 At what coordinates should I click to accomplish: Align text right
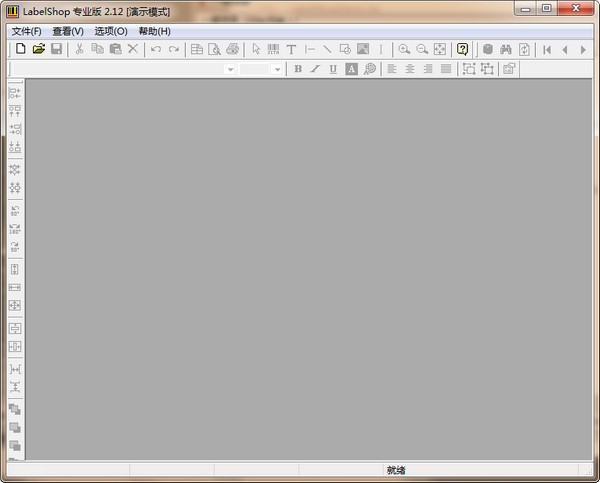tap(428, 69)
